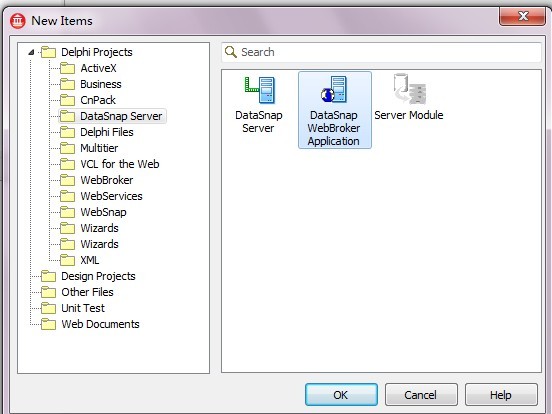Click the New Items dialog title icon
The image size is (552, 414).
(x=18, y=21)
